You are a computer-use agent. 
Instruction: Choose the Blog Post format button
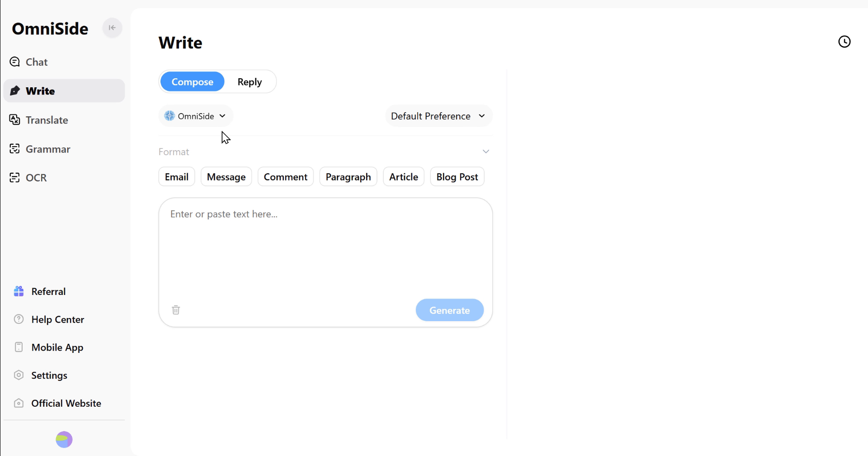coord(457,177)
